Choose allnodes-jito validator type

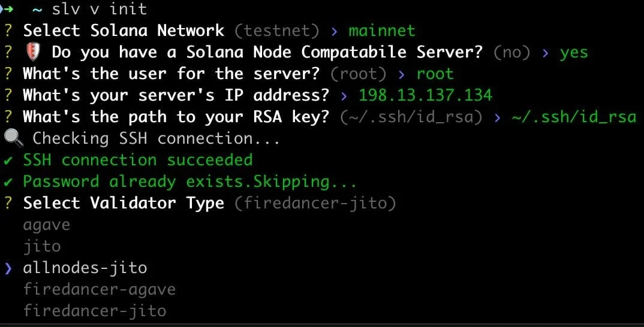click(x=85, y=268)
